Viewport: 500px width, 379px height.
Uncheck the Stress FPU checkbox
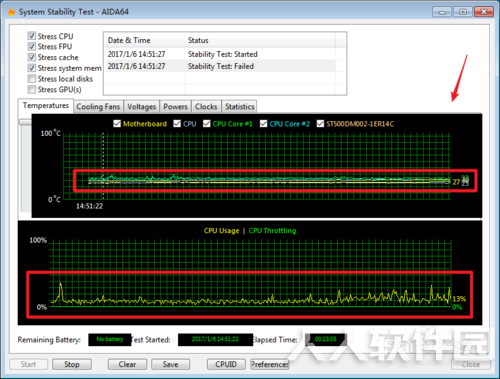[x=32, y=46]
